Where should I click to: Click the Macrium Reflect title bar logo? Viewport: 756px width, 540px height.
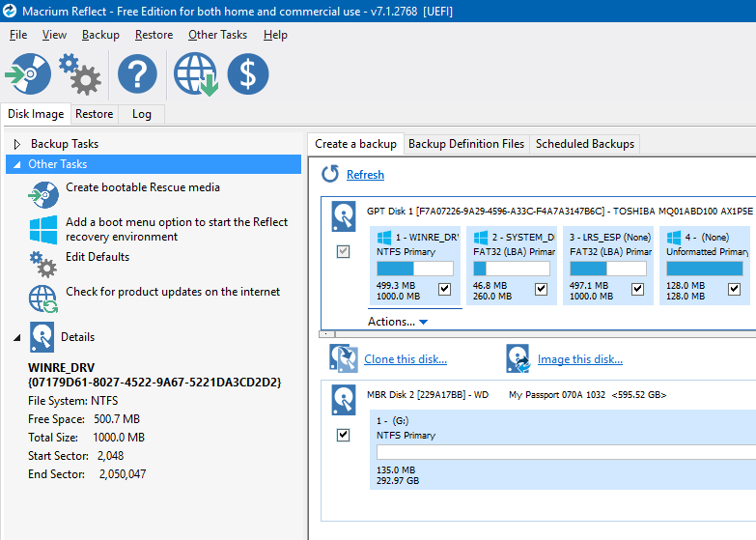click(x=10, y=11)
